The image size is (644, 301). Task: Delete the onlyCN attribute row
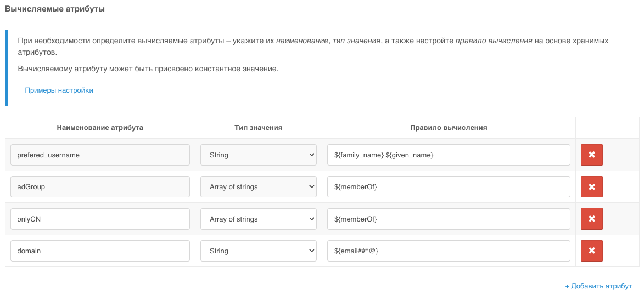tap(591, 219)
